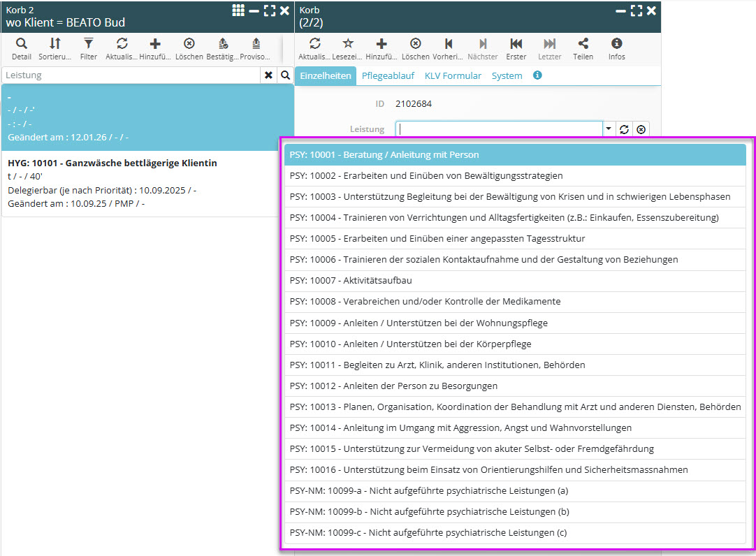Click the refresh button beside Leistung field

(x=625, y=129)
